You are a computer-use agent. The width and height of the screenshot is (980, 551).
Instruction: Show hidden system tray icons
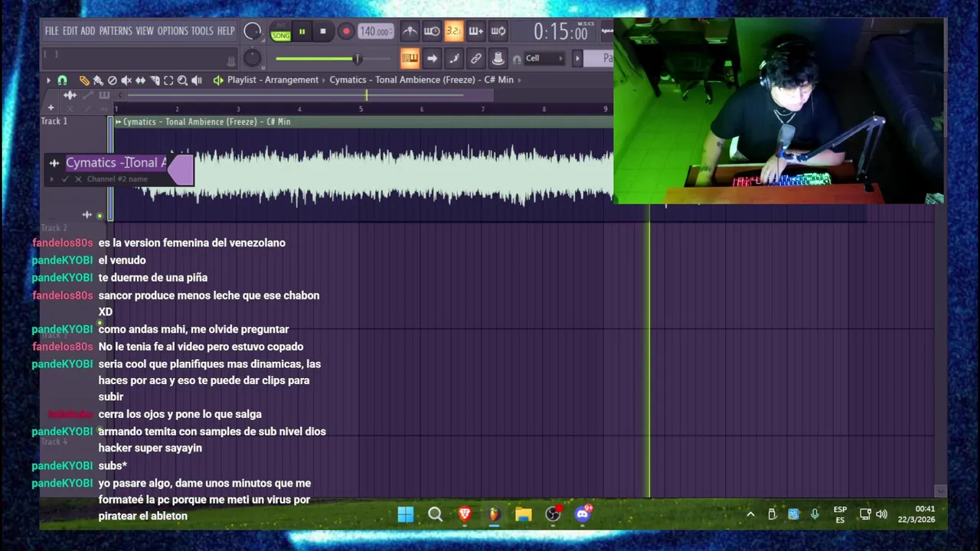pos(750,514)
